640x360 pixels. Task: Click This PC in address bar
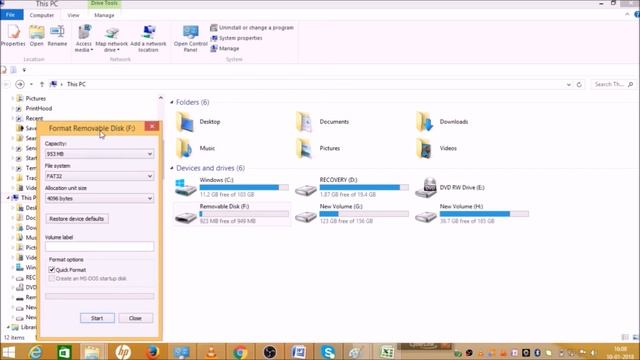click(76, 84)
